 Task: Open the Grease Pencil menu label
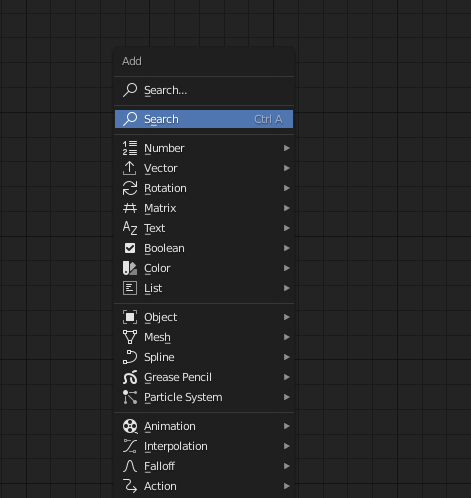coord(178,377)
